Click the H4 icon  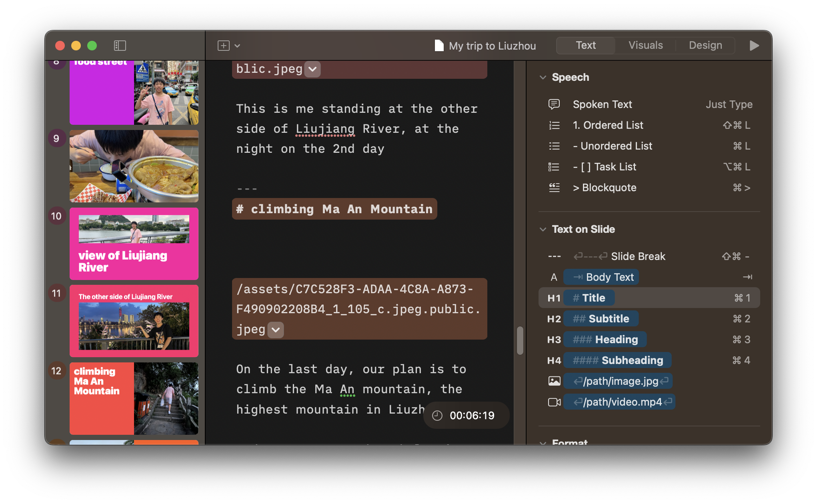coord(554,360)
